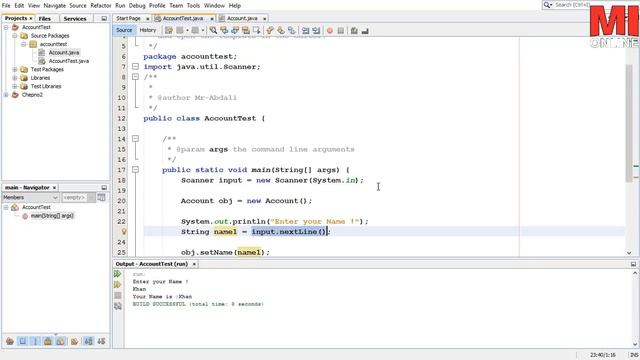Click the Re-run green arrows icon in Output
Screen dimensions: 640x360
tap(118, 274)
